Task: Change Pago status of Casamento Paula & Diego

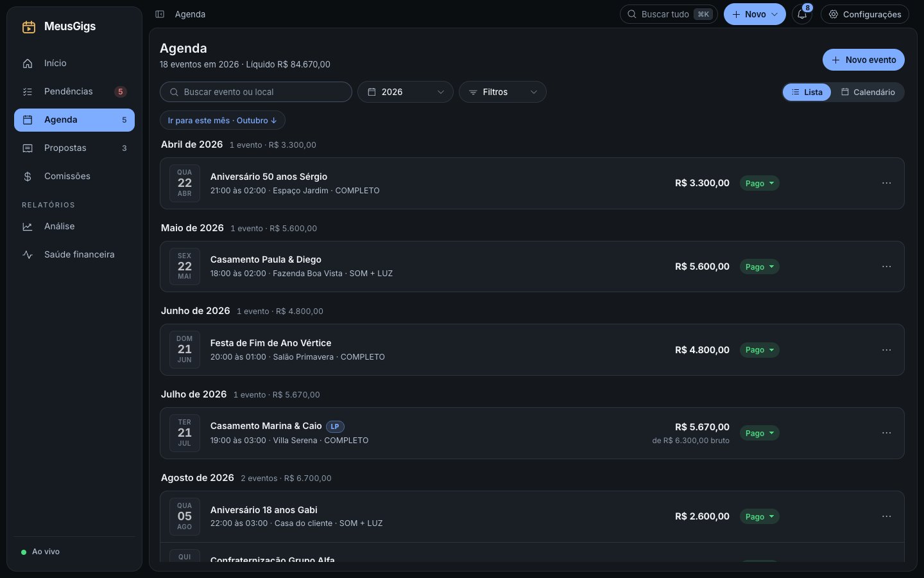Action: tap(760, 267)
